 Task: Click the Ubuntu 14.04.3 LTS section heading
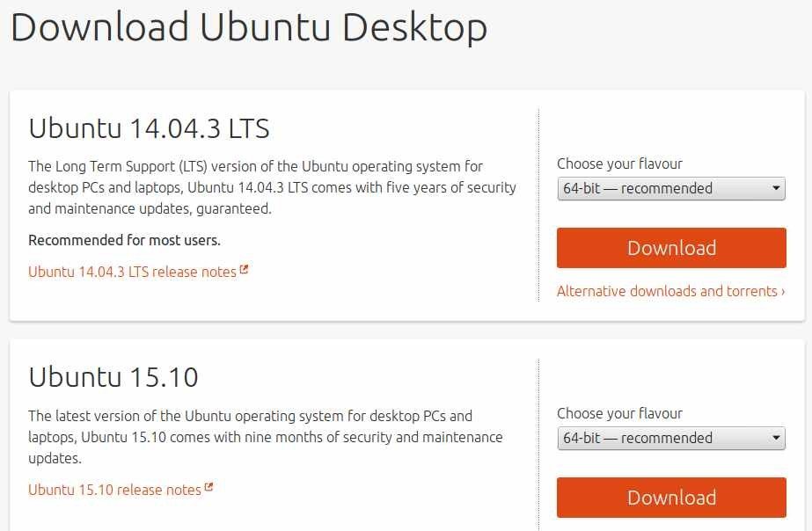(x=149, y=128)
